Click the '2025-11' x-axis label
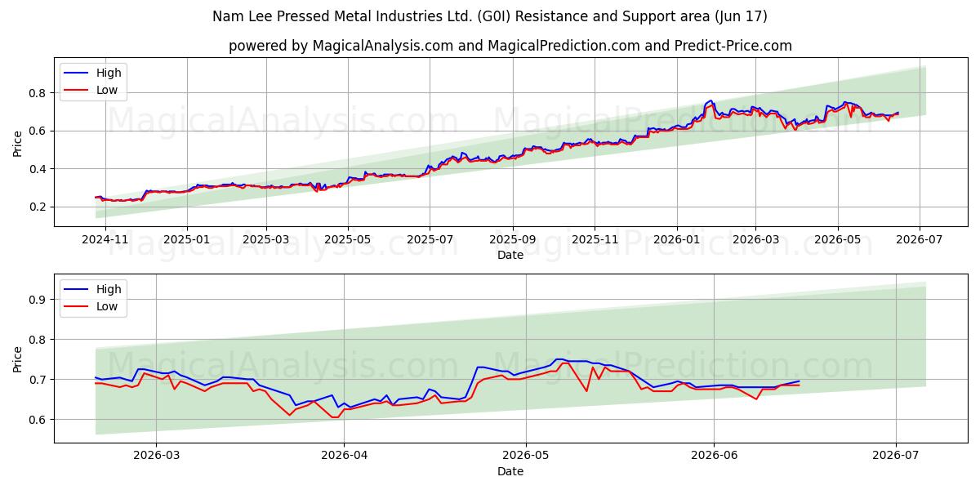980x490 pixels. [x=594, y=241]
